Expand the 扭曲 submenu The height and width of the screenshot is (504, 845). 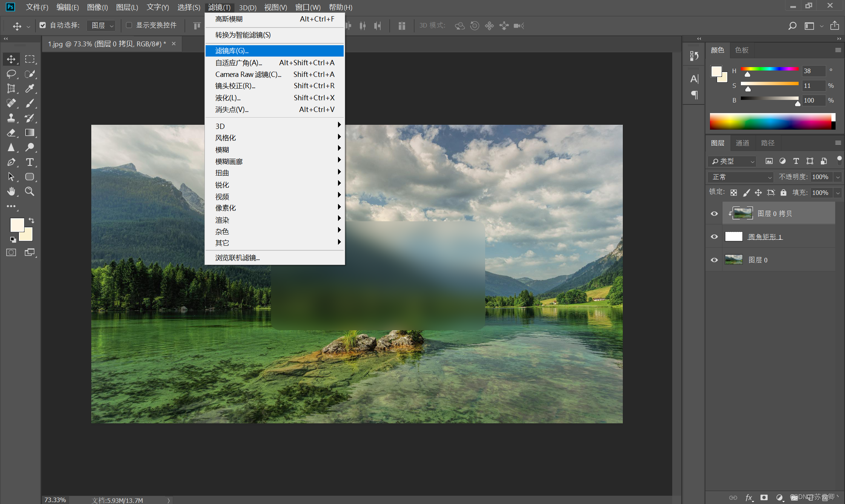point(275,173)
